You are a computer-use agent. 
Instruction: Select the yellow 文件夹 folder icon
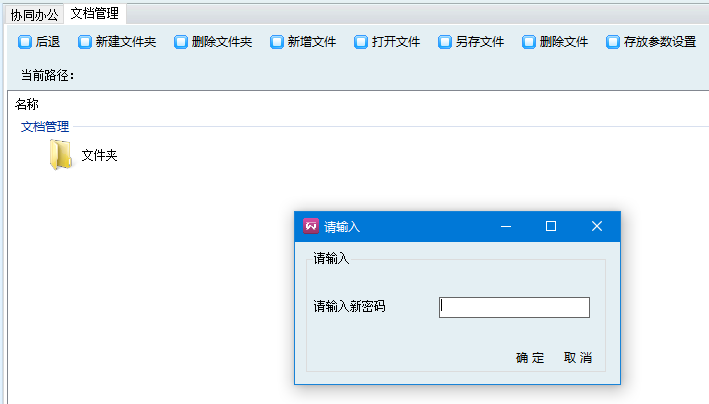point(61,155)
